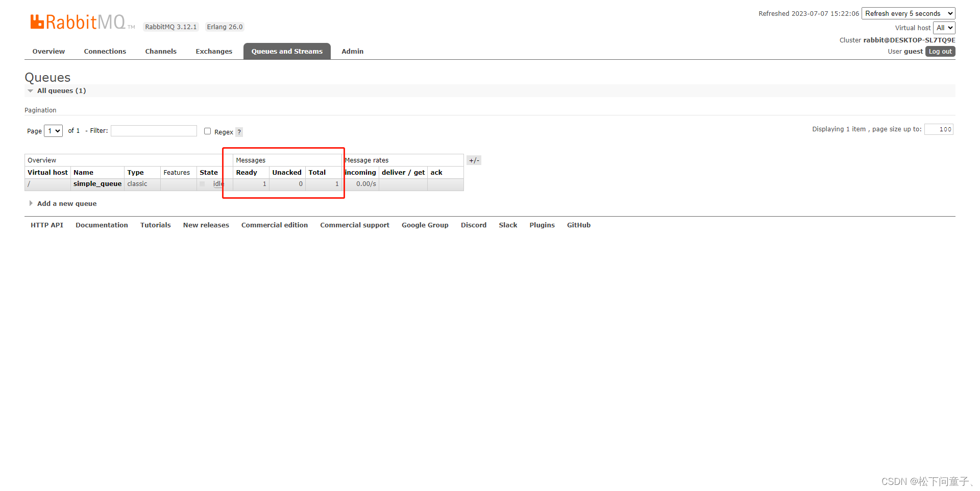
Task: Enable the Regex checkbox
Action: [207, 131]
